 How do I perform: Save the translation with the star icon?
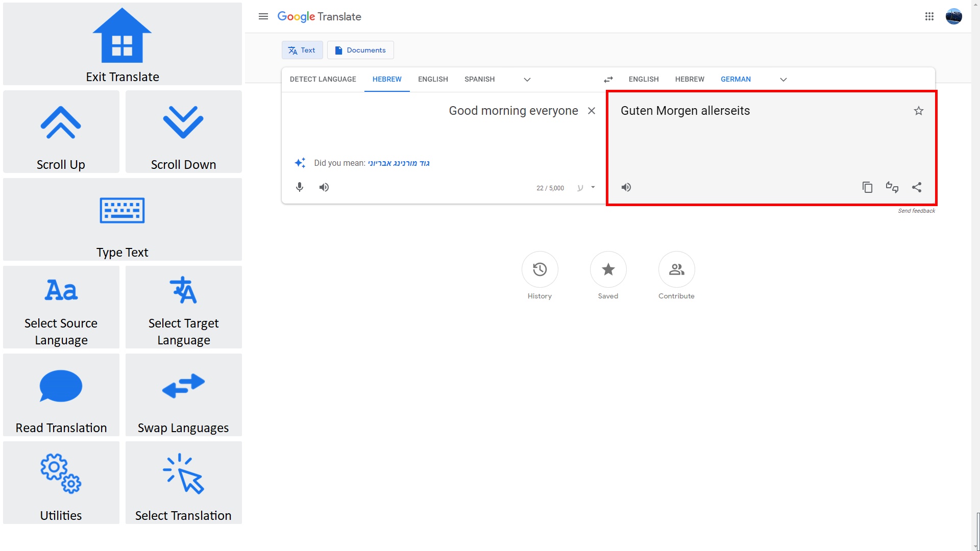[x=918, y=110]
